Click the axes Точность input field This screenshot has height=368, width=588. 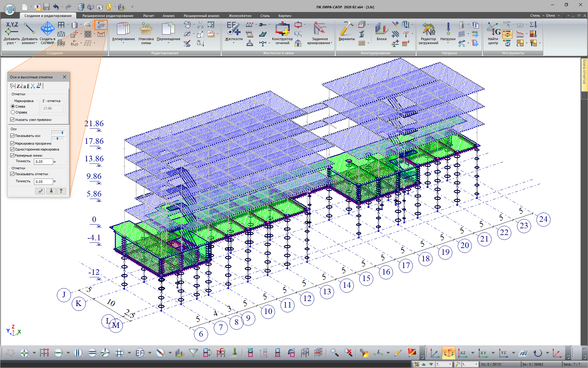pos(43,162)
